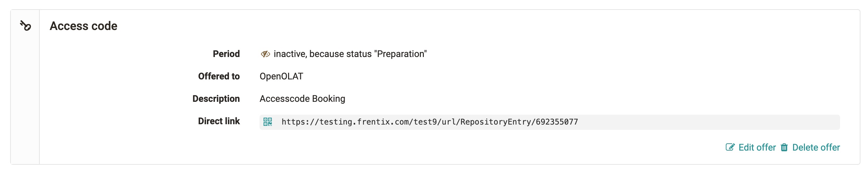
Task: Select the Accesscode Booking description text
Action: coord(302,99)
